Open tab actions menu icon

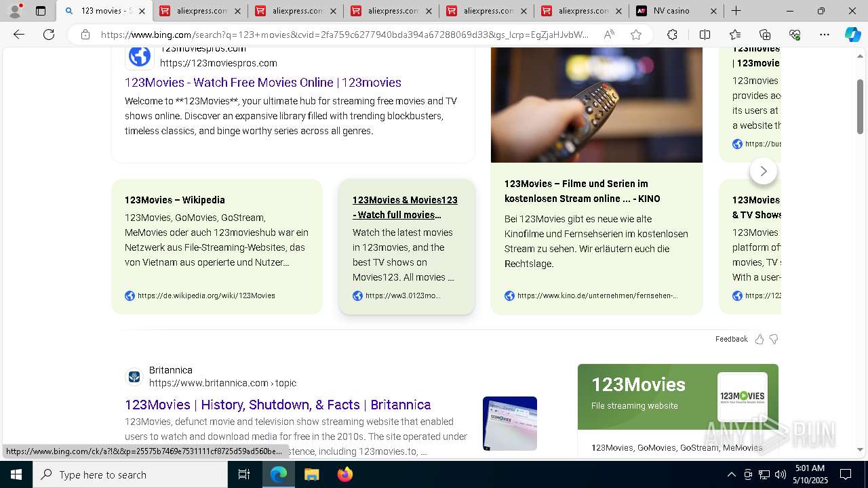coord(41,11)
